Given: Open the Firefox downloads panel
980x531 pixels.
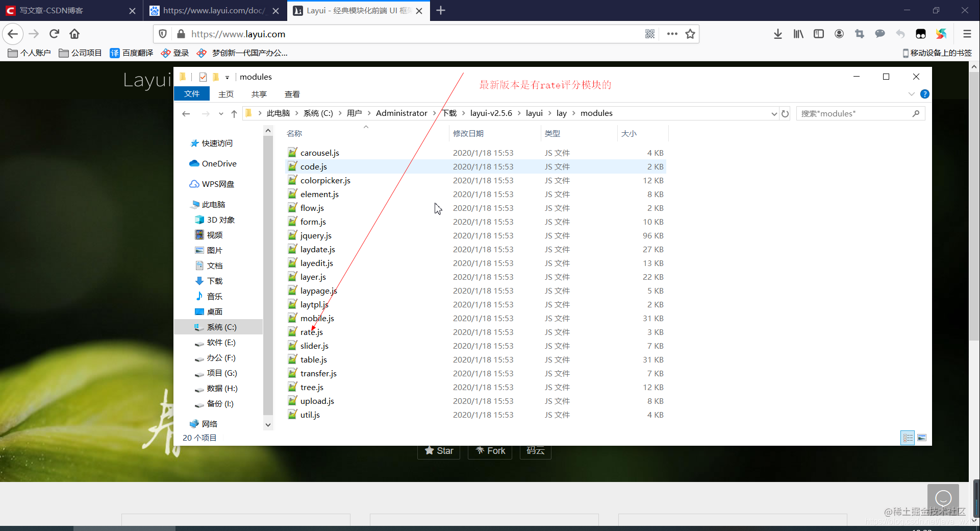Looking at the screenshot, I should click(x=777, y=34).
